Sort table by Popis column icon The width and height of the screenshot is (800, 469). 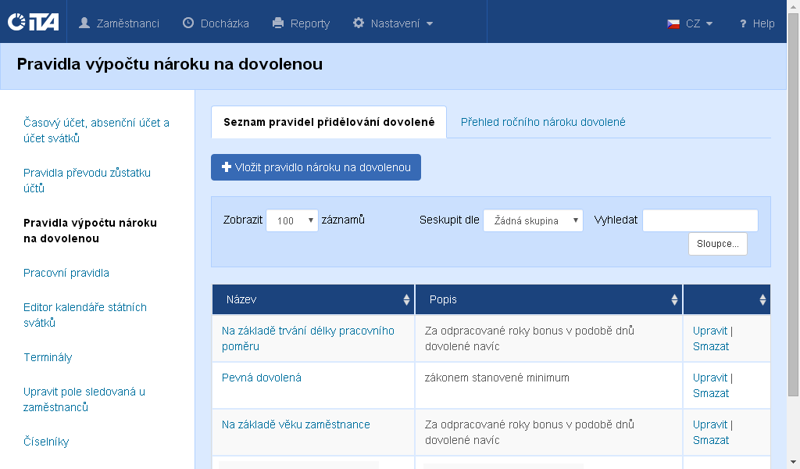(x=674, y=300)
